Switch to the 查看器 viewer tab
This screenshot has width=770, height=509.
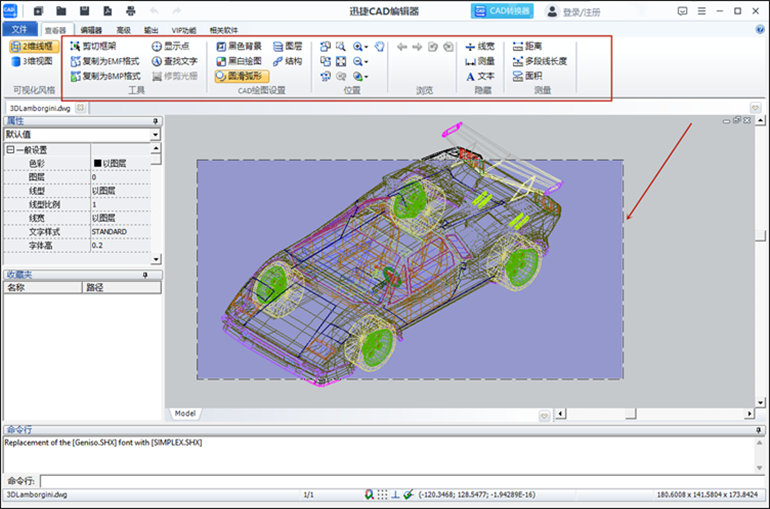click(57, 30)
